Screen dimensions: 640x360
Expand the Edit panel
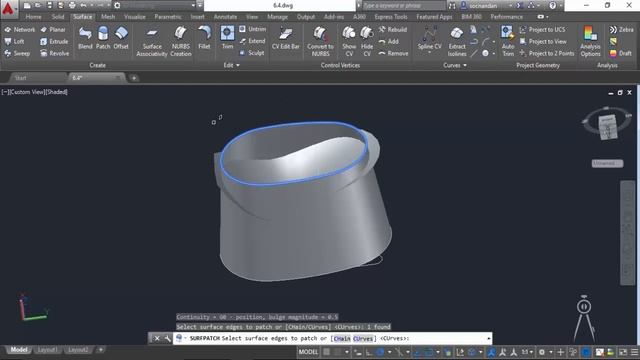(231, 65)
